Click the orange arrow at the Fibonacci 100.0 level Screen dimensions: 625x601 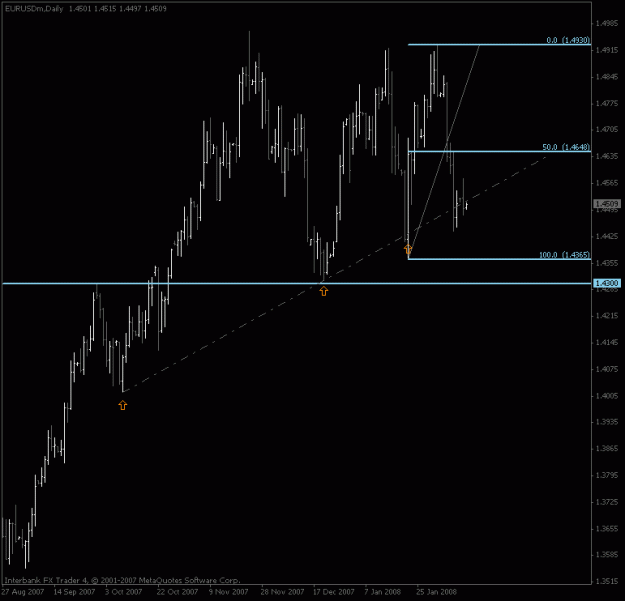click(x=408, y=249)
